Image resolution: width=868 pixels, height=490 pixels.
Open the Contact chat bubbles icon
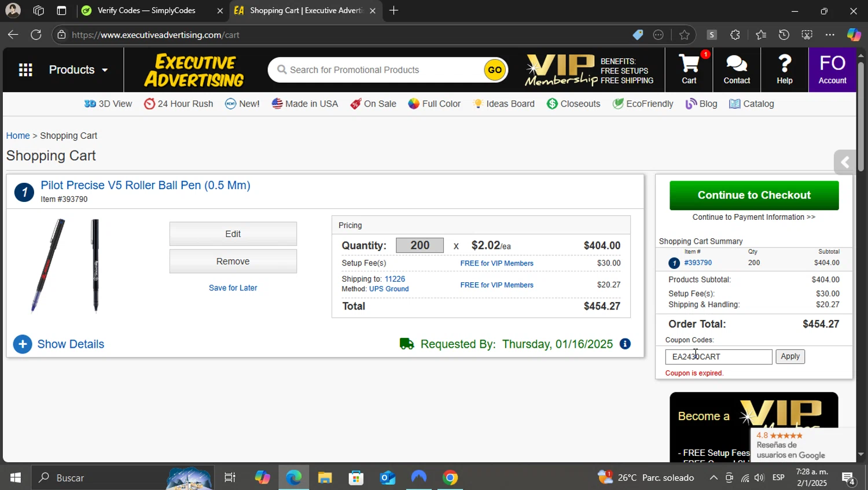pos(737,69)
